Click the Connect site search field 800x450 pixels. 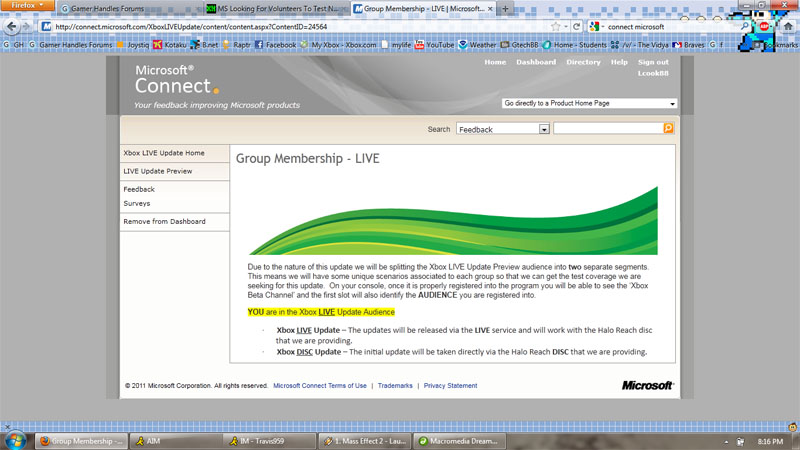[x=608, y=129]
